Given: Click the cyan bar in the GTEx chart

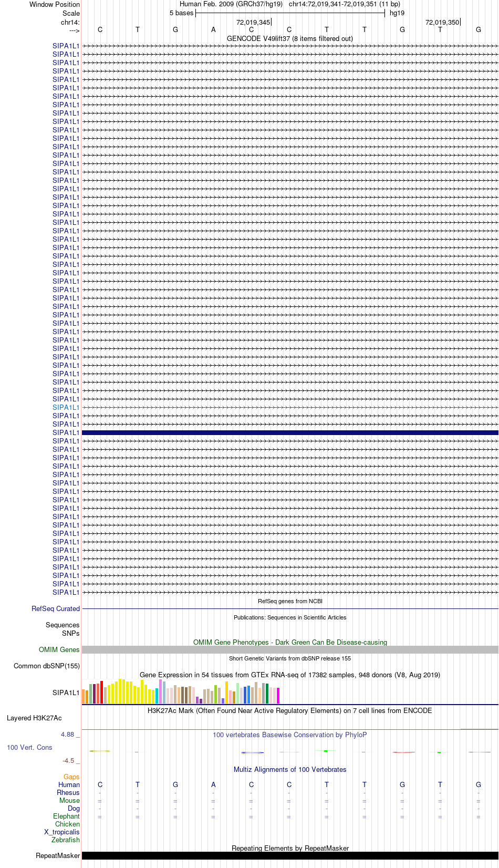Looking at the screenshot, I should click(157, 696).
